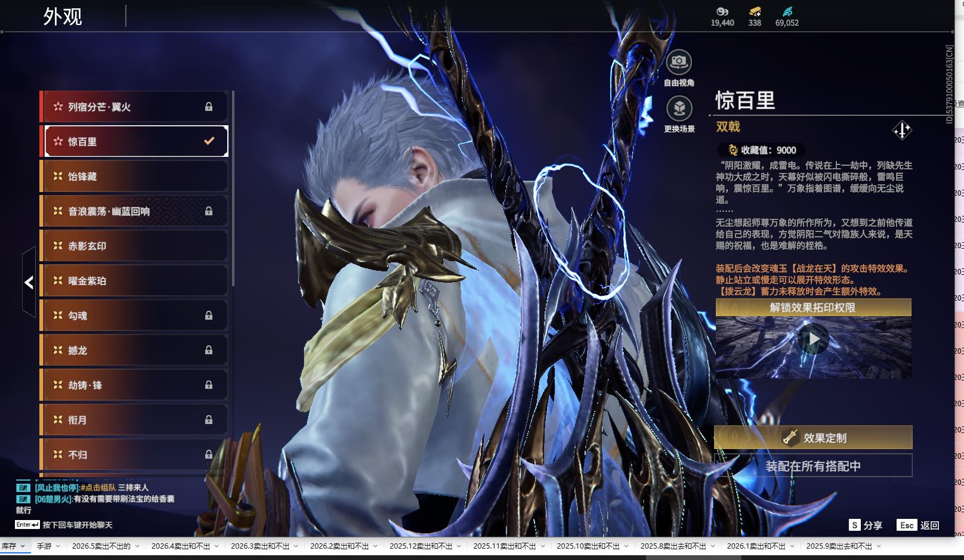Click the 效果定制 effect customization button
This screenshot has width=964, height=560.
813,437
